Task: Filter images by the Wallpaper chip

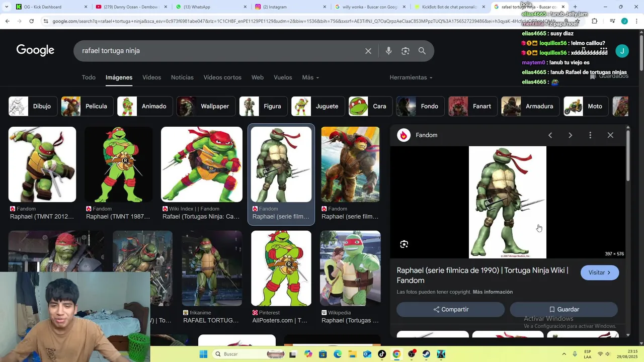Action: [x=206, y=106]
